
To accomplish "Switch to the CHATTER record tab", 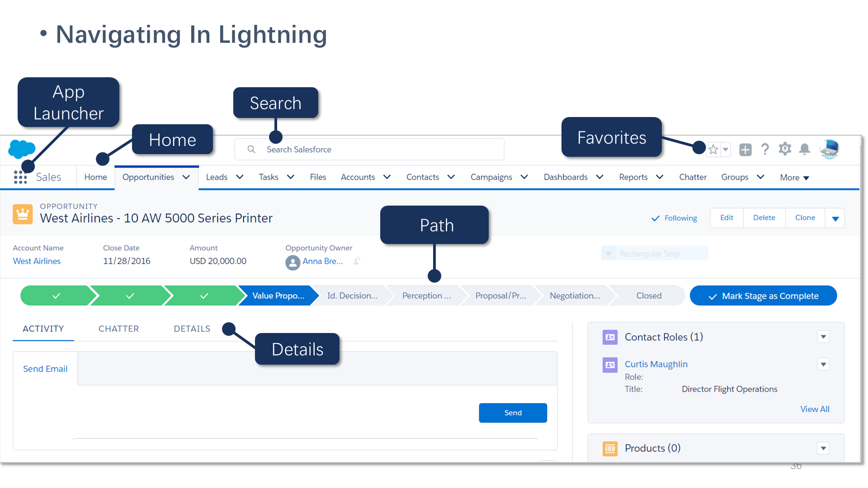I will 118,328.
